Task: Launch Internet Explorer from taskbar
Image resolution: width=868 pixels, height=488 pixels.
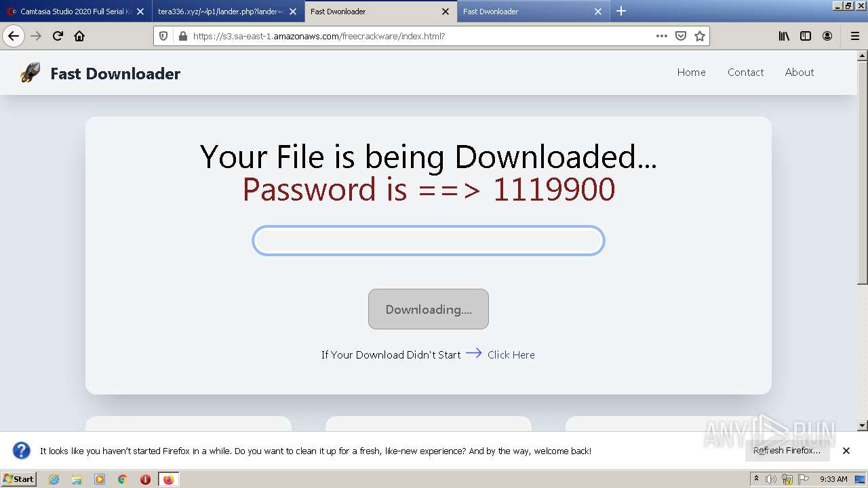Action: (x=54, y=479)
